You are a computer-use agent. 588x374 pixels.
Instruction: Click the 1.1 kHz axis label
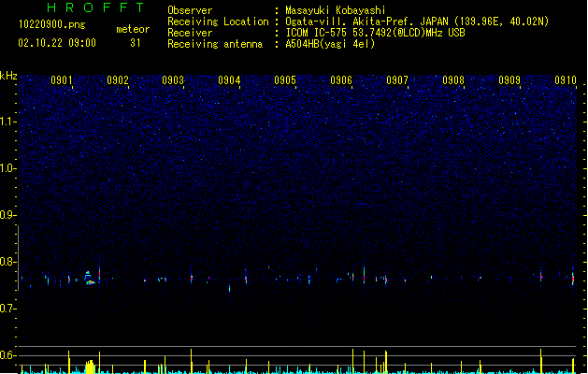pos(7,122)
